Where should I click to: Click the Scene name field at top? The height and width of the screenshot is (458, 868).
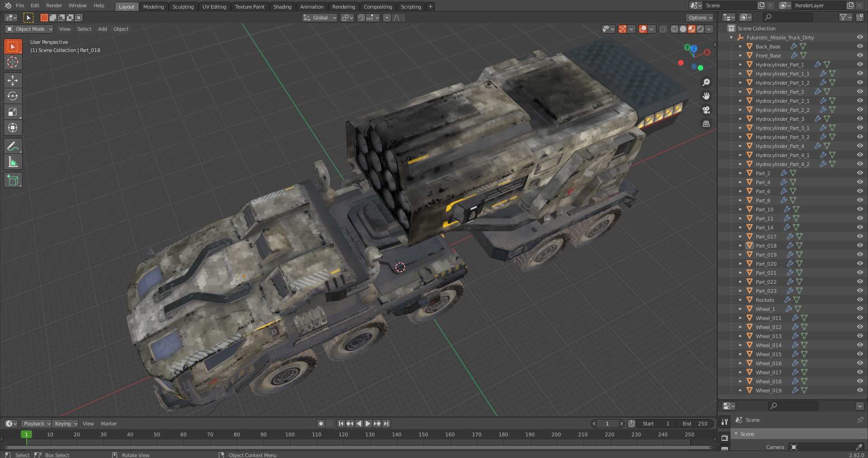pos(730,5)
